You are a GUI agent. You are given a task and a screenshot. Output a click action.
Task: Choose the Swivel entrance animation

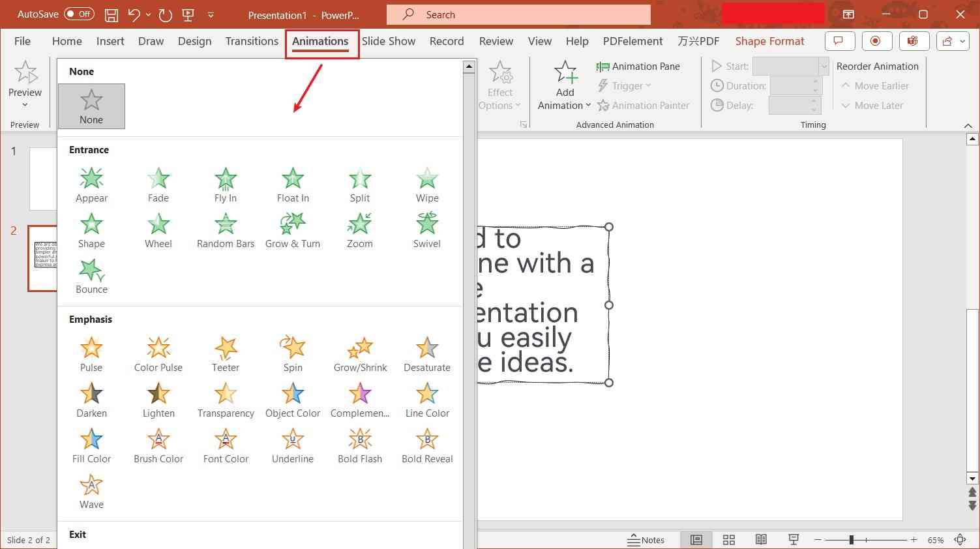427,231
